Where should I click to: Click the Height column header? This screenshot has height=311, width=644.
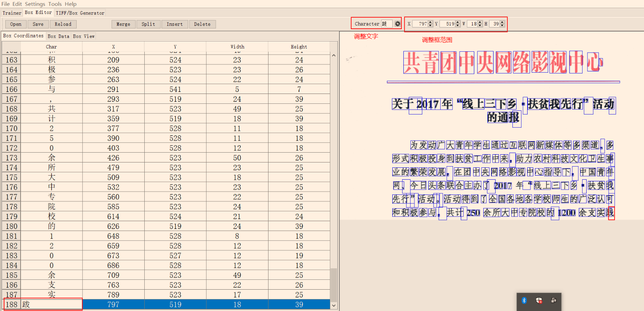point(299,47)
